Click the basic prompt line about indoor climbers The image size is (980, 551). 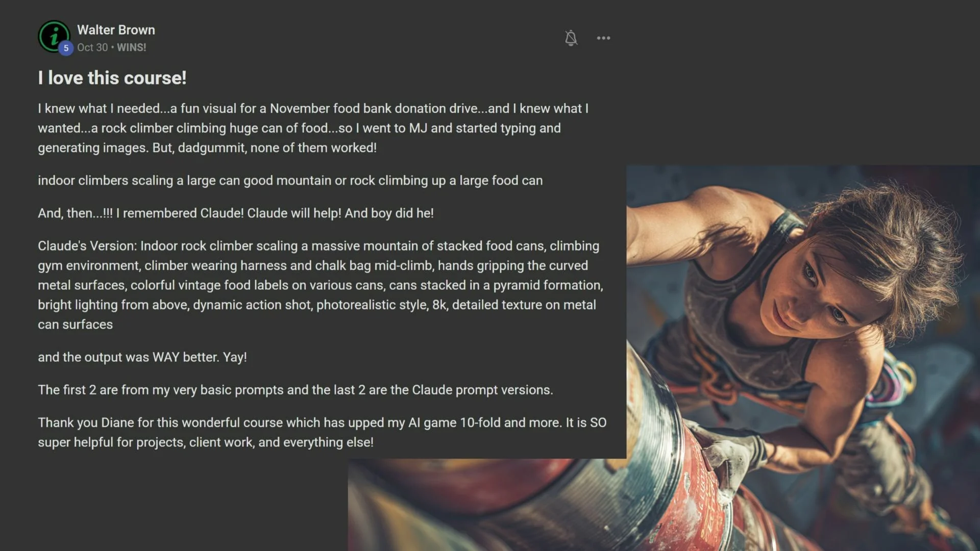tap(290, 181)
